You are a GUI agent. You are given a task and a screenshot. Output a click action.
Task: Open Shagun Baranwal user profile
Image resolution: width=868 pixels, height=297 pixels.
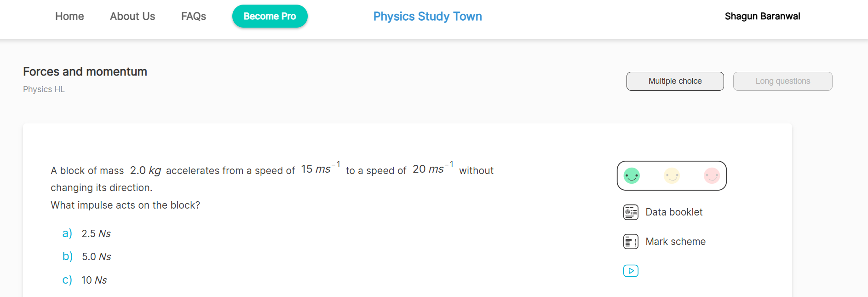[762, 17]
